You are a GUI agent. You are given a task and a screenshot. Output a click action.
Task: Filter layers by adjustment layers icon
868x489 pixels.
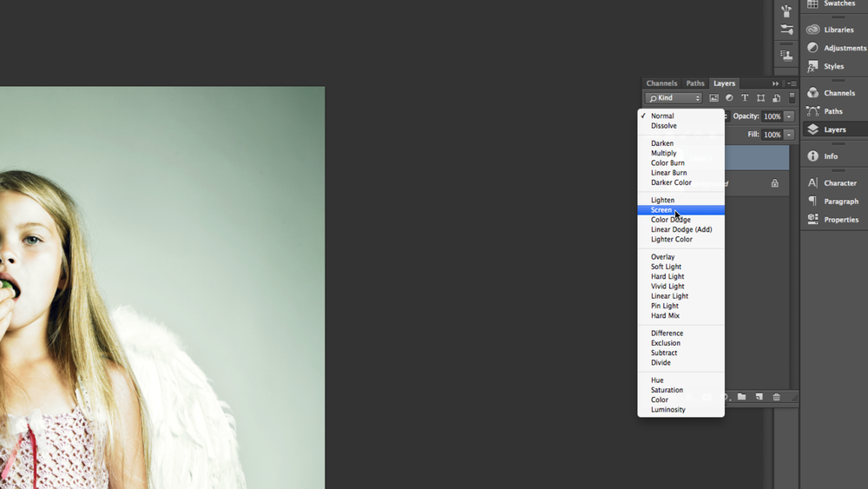729,98
